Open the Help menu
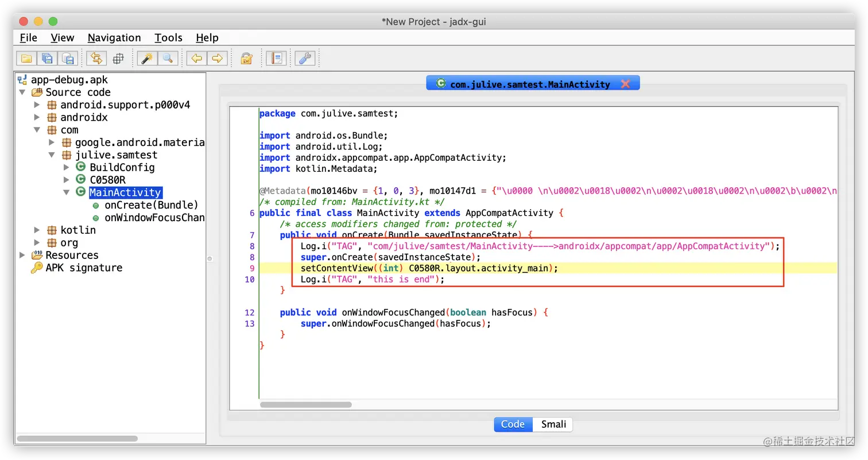Viewport: 868px width, 460px height. pos(207,38)
